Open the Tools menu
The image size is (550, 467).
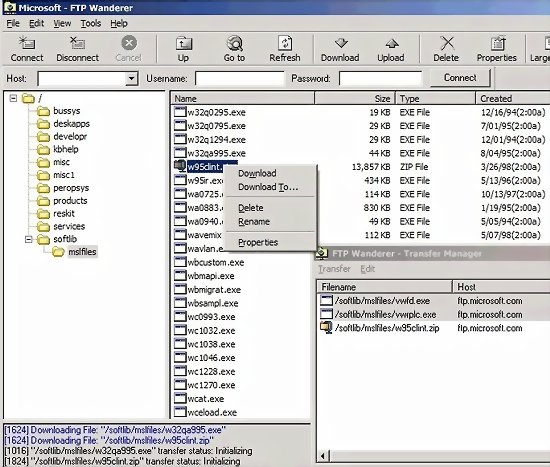91,24
